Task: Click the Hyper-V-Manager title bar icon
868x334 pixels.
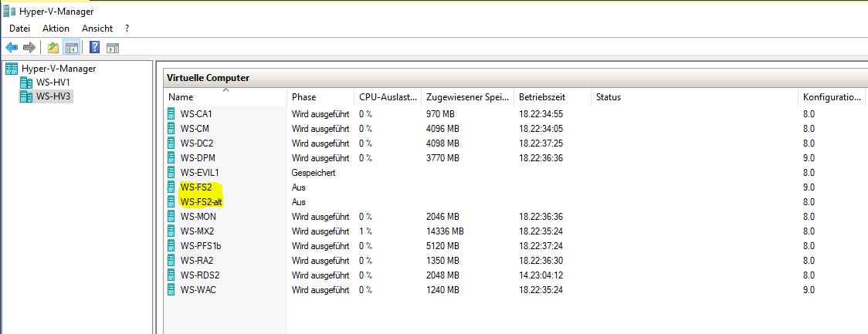Action: click(x=9, y=11)
